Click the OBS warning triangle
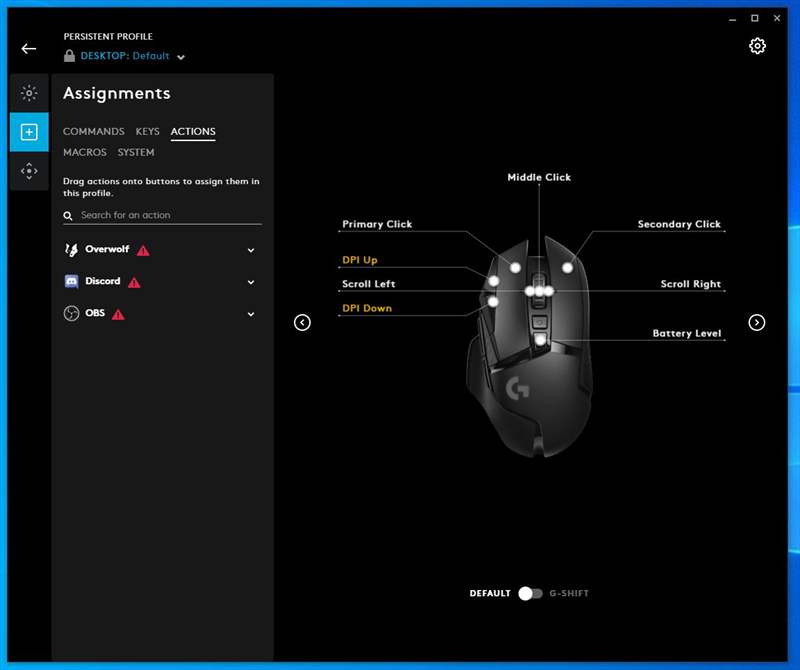Image resolution: width=800 pixels, height=670 pixels. tap(118, 314)
